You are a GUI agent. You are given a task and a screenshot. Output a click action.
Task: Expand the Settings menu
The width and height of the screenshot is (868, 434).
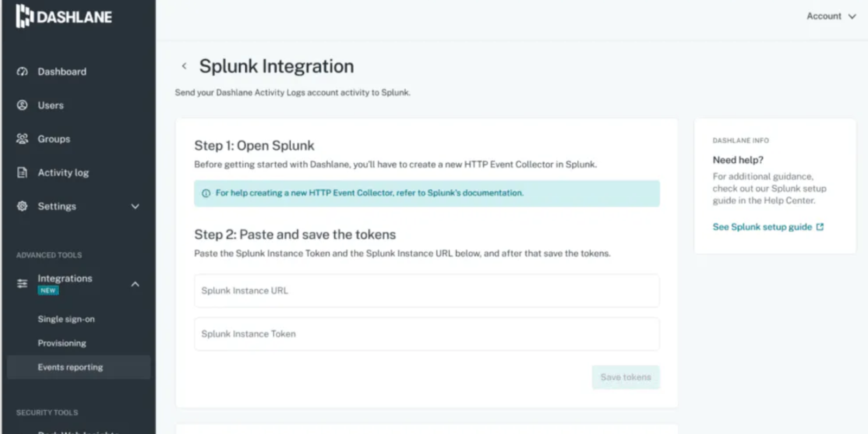coord(135,207)
